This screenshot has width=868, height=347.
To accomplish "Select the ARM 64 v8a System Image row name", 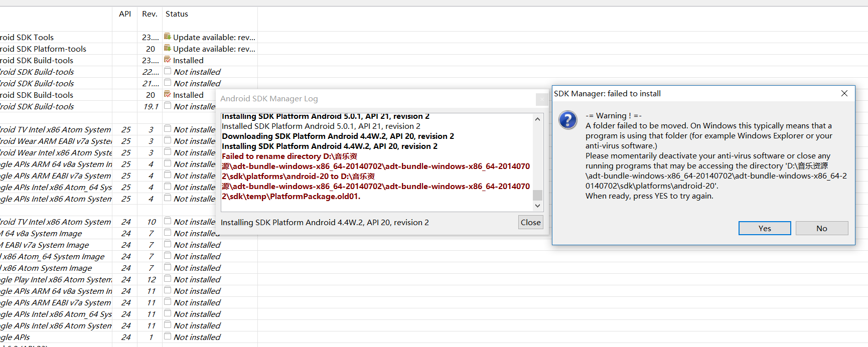I will (x=41, y=233).
